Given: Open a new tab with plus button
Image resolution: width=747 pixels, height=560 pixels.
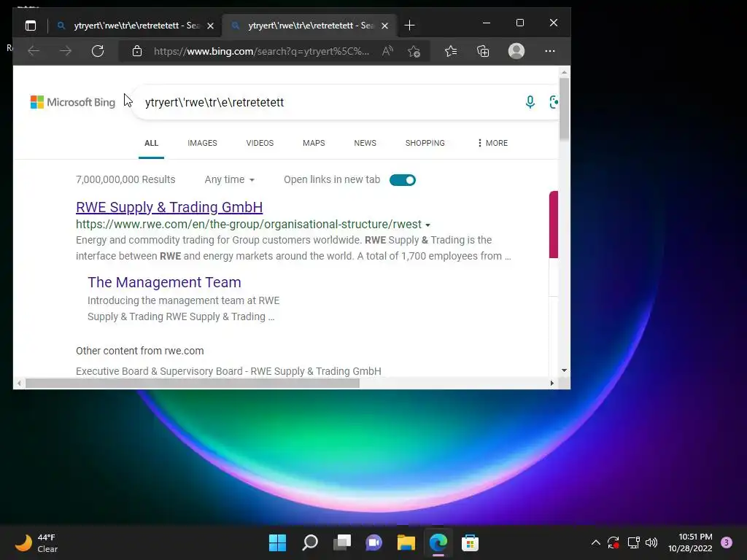Looking at the screenshot, I should (x=409, y=26).
